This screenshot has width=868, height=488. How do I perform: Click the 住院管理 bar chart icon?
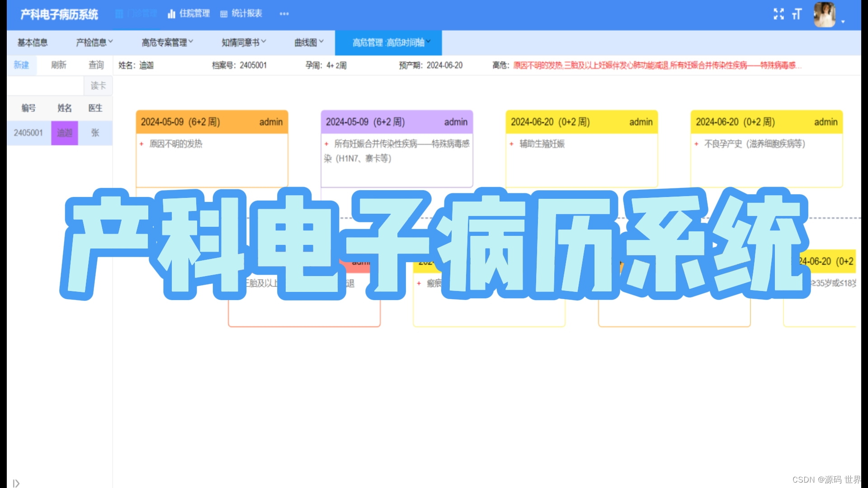171,14
